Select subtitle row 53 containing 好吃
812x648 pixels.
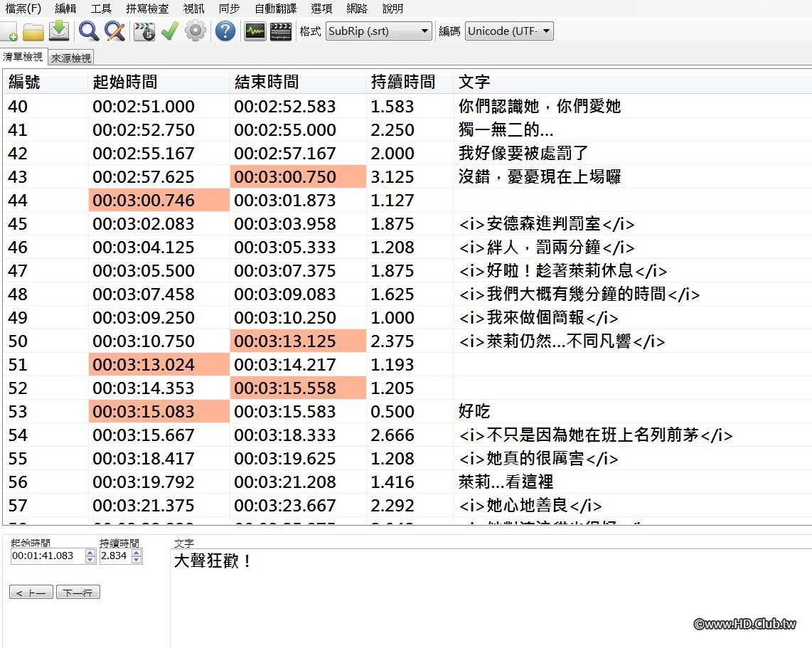284,411
